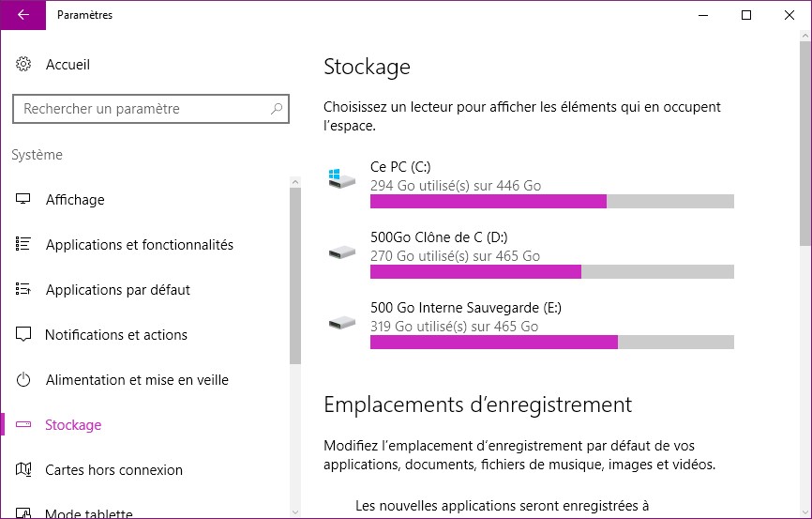
Task: Click the Ce PC (C:) usage bar
Action: coord(551,201)
